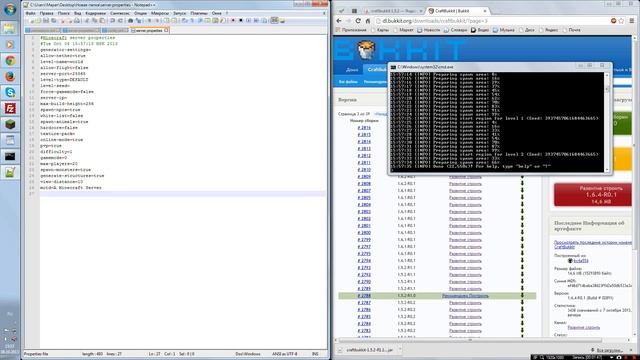Click the max-players=20 line in Notepad++
This screenshot has width=640, height=360.
tap(59, 164)
